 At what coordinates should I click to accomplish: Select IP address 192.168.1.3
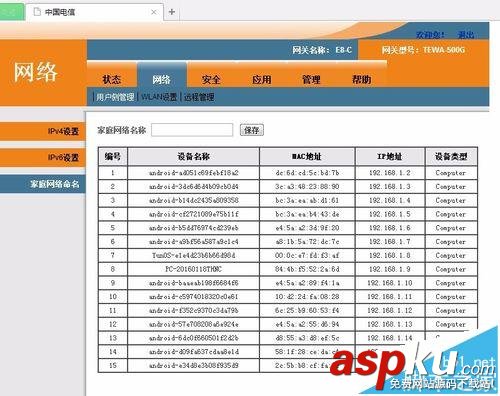point(390,186)
